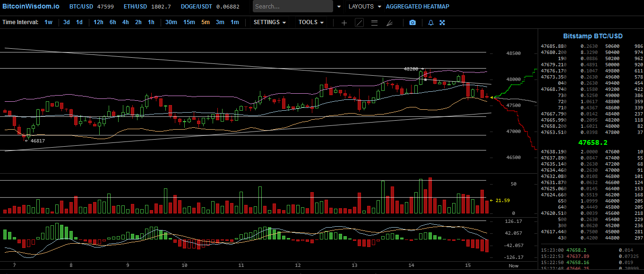Switch to the 12h time interval
The height and width of the screenshot is (274, 644).
98,22
